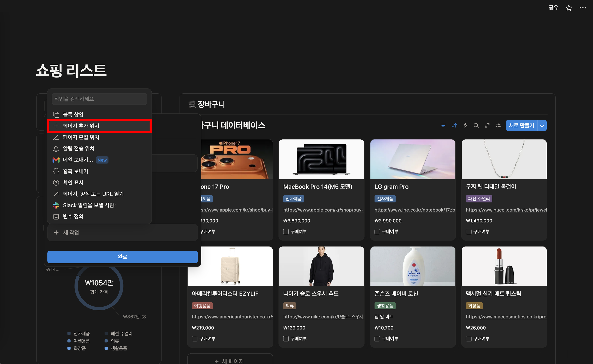Click the blue 완료 button

coord(122,257)
